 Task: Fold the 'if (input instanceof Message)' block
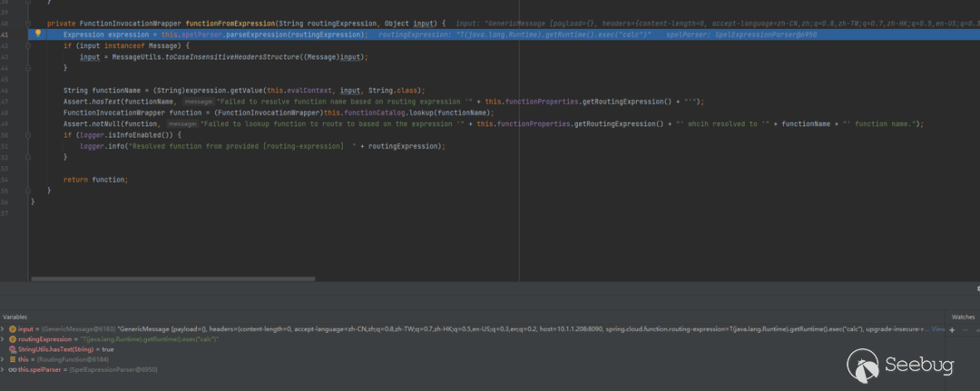[29, 44]
